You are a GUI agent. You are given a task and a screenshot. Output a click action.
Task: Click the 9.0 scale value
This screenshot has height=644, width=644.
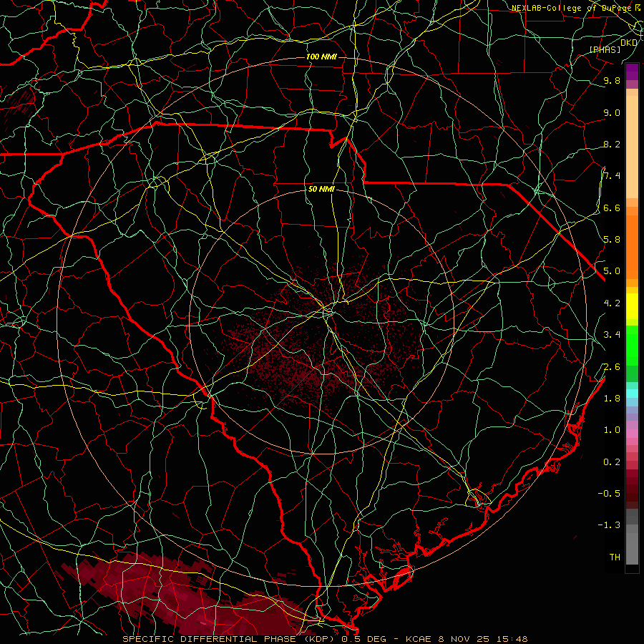(612, 112)
